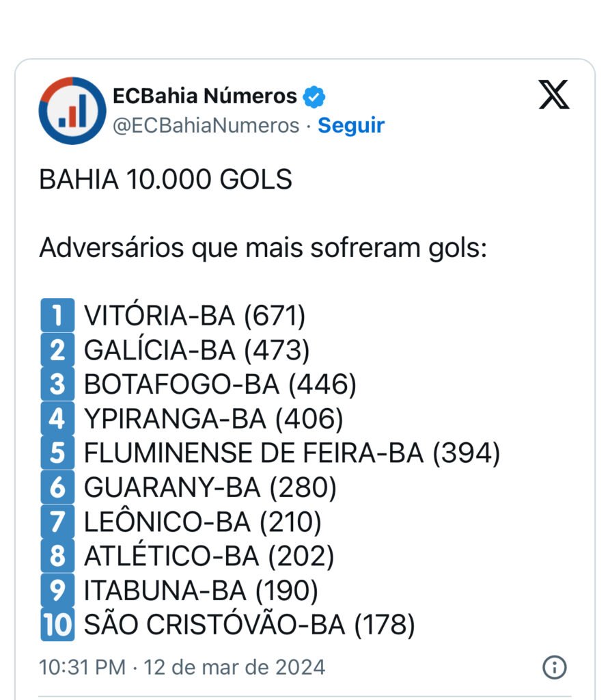610x700 pixels.
Task: Open the tweet info icon
Action: (554, 667)
